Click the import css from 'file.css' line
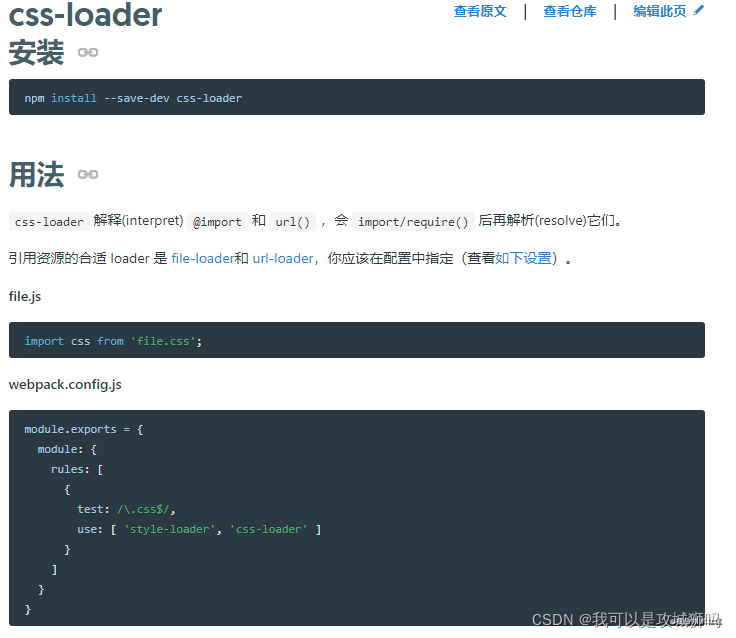 (113, 341)
